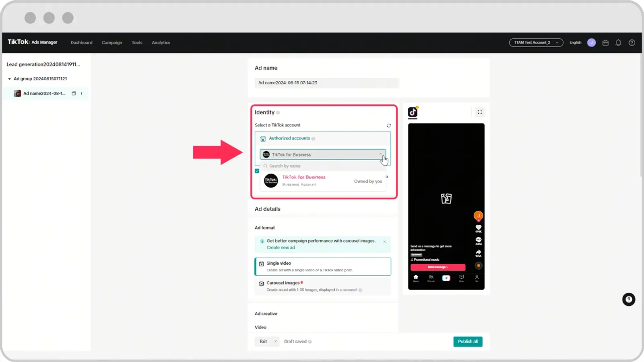Choose the Carousel images ad format
644x362 pixels.
(323, 286)
